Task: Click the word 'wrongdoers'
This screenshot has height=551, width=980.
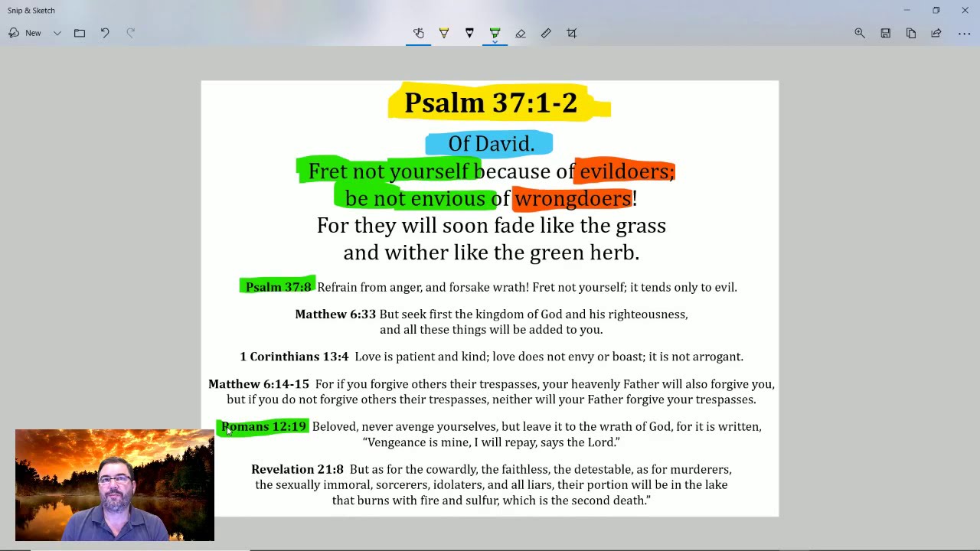Action: point(573,199)
